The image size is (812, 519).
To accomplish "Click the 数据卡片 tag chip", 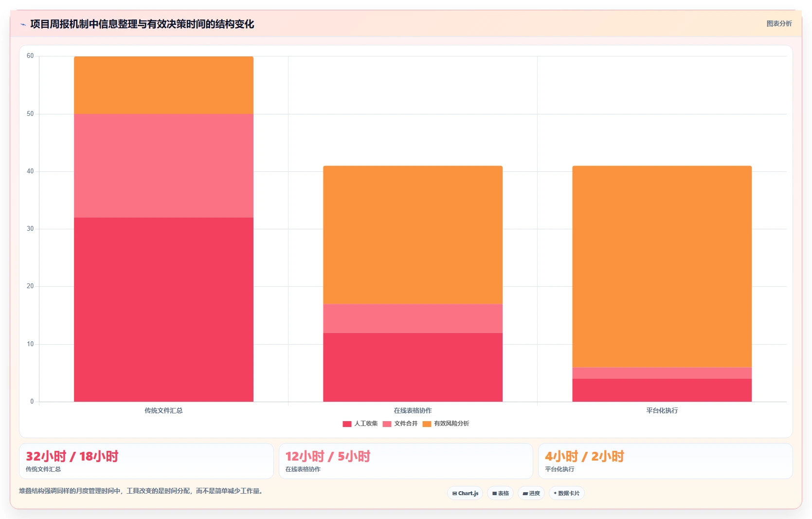I will [566, 493].
